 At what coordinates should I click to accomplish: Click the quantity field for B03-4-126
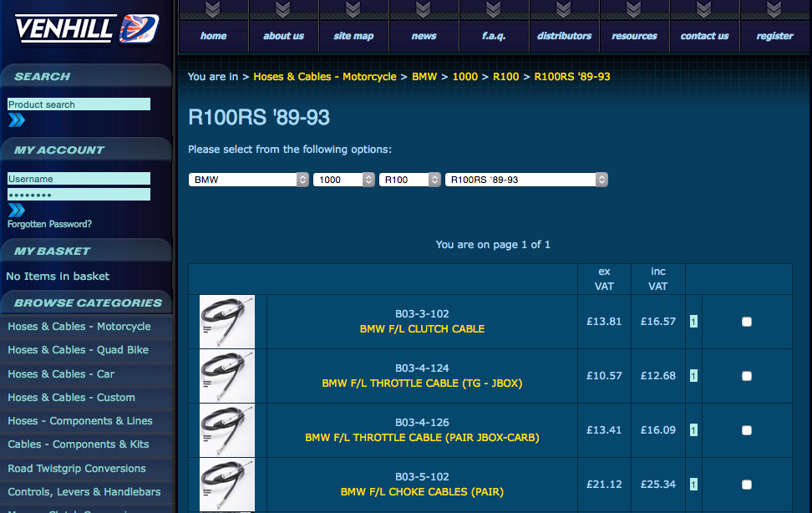pyautogui.click(x=693, y=430)
